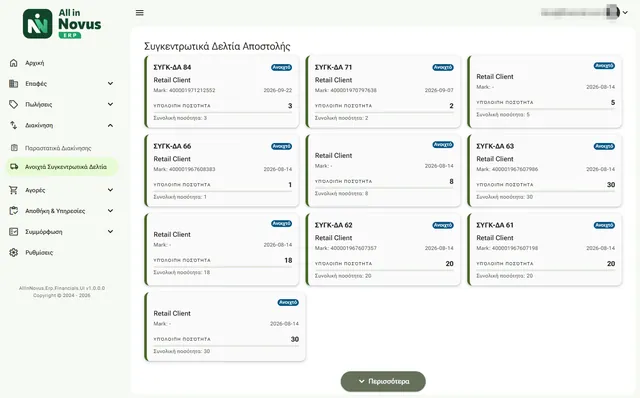Expand the Αποθήκη & Υπηρεσίες chevron

click(x=110, y=211)
